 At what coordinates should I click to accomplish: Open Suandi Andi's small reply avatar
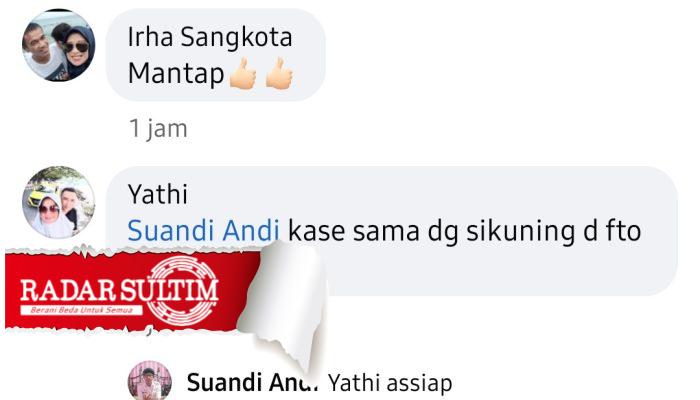coord(150,380)
